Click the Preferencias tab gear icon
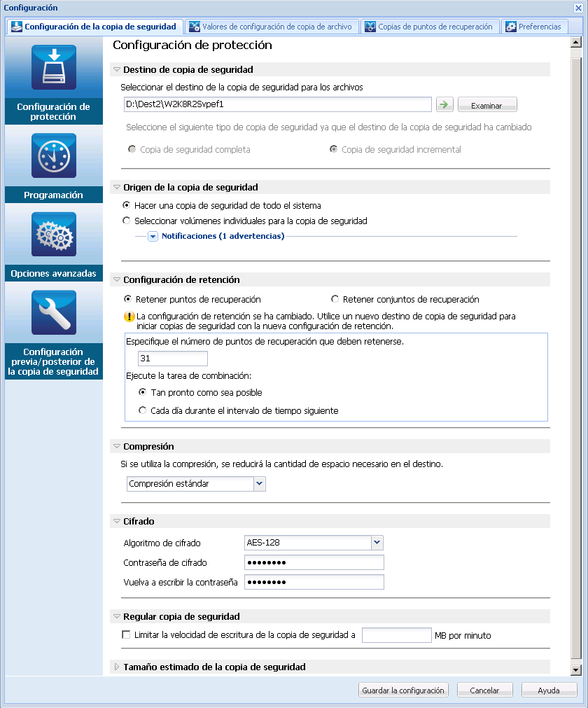The width and height of the screenshot is (588, 708). [x=510, y=27]
